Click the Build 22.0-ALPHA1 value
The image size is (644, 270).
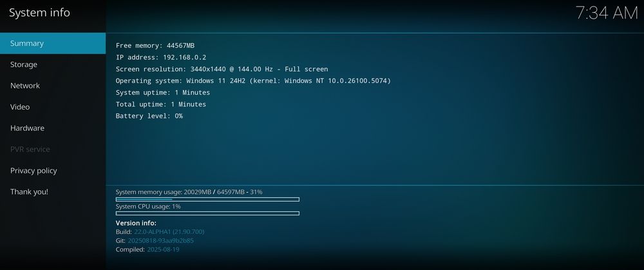coord(169,232)
